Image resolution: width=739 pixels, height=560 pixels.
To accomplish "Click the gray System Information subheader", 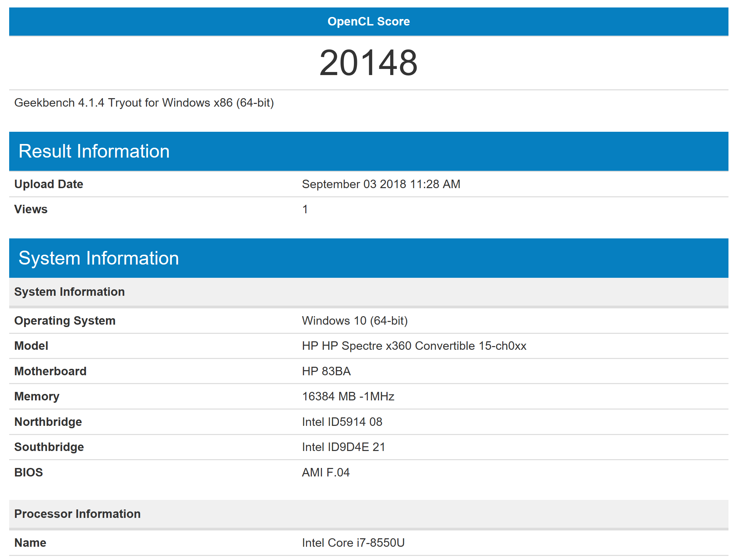I will click(368, 292).
